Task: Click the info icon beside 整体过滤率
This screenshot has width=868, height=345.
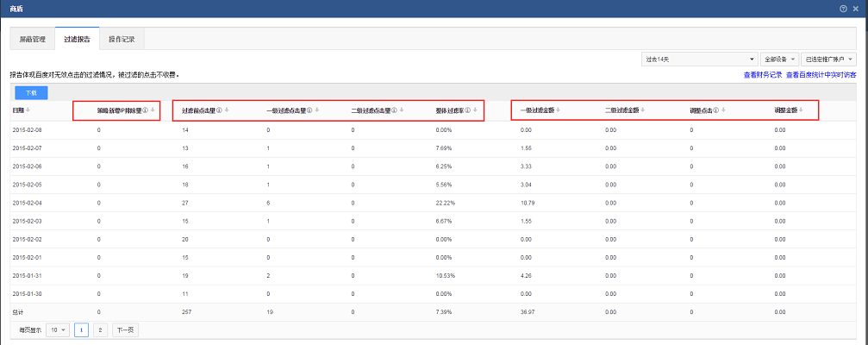Action: click(468, 110)
